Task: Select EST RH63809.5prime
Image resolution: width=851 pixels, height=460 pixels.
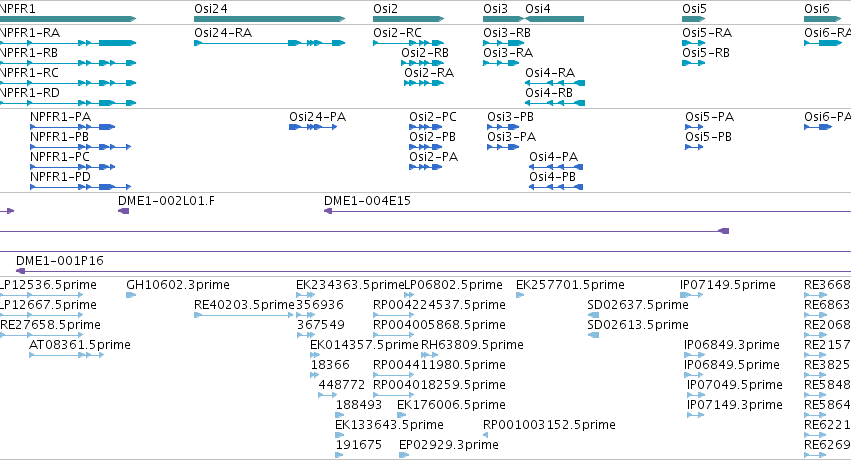Action: [429, 355]
